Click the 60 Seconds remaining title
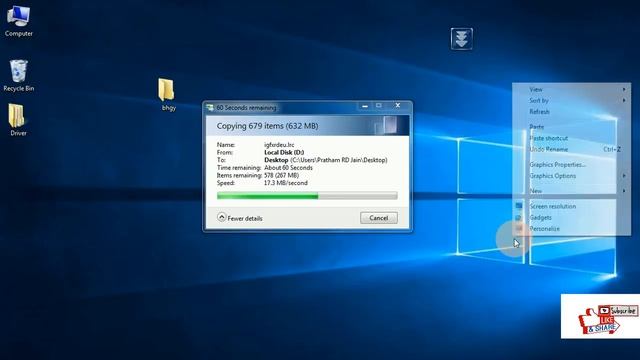The height and width of the screenshot is (360, 640). click(246, 108)
